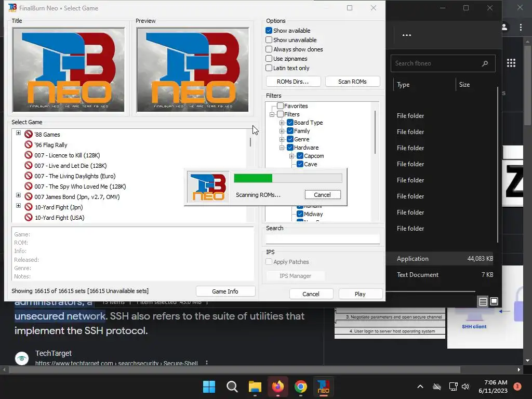Expand the Board Type filter node
Viewport: 532px width, 399px height.
[282, 123]
